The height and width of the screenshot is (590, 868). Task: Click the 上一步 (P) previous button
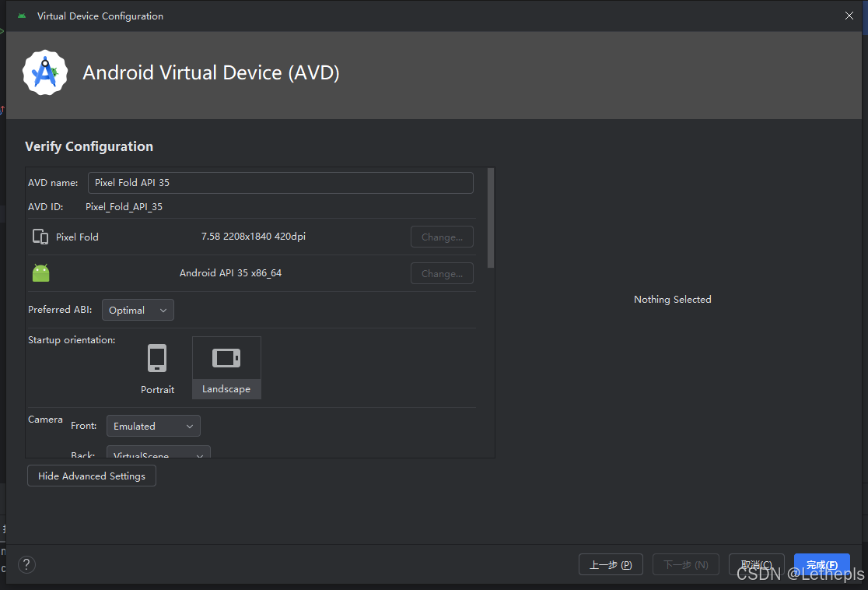tap(611, 564)
